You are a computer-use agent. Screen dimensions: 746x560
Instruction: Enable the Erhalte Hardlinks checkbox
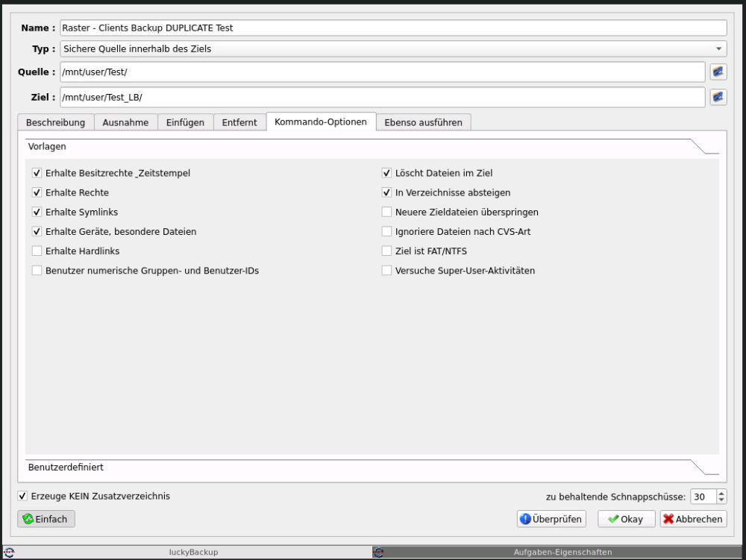(37, 251)
